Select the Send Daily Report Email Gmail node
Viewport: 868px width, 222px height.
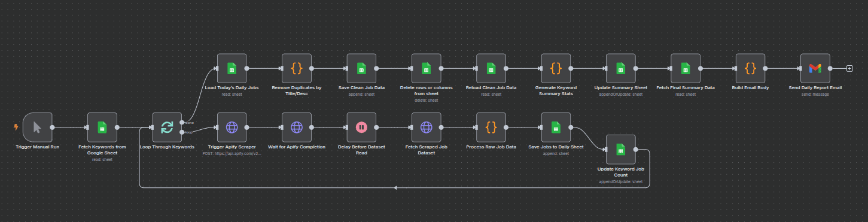pos(815,68)
